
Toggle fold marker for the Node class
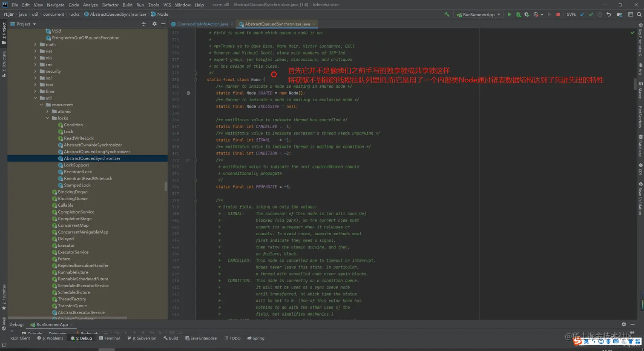coord(195,80)
